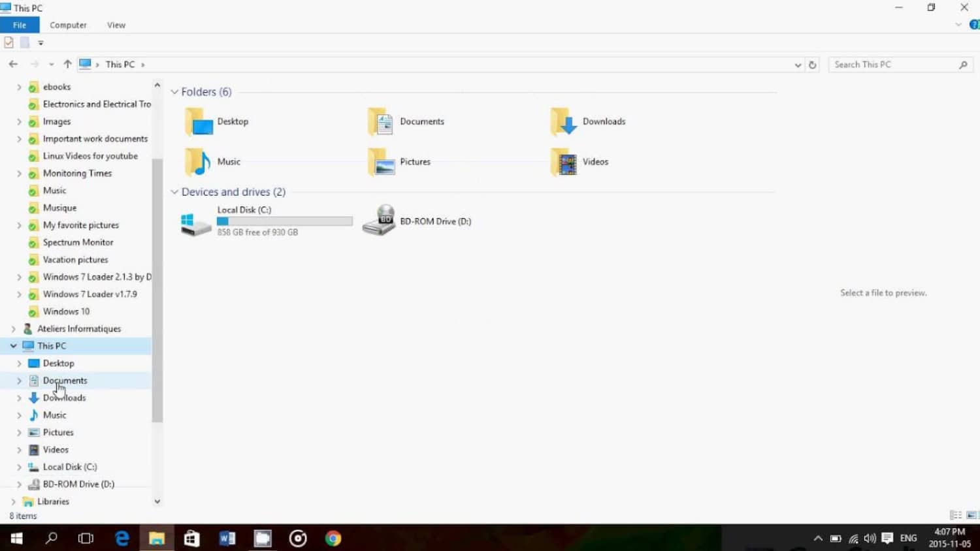Open Wi-Fi network icon in system tray
Screen dimensions: 980x551
click(x=853, y=539)
